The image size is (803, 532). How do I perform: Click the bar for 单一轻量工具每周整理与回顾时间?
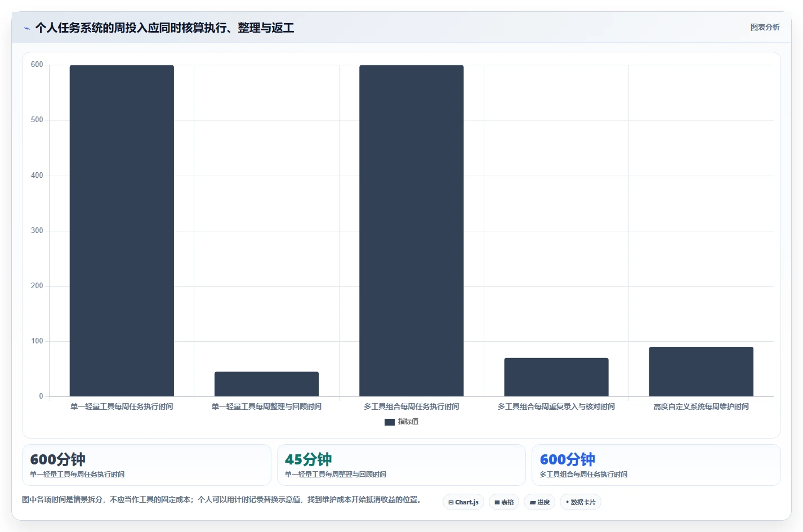point(266,384)
